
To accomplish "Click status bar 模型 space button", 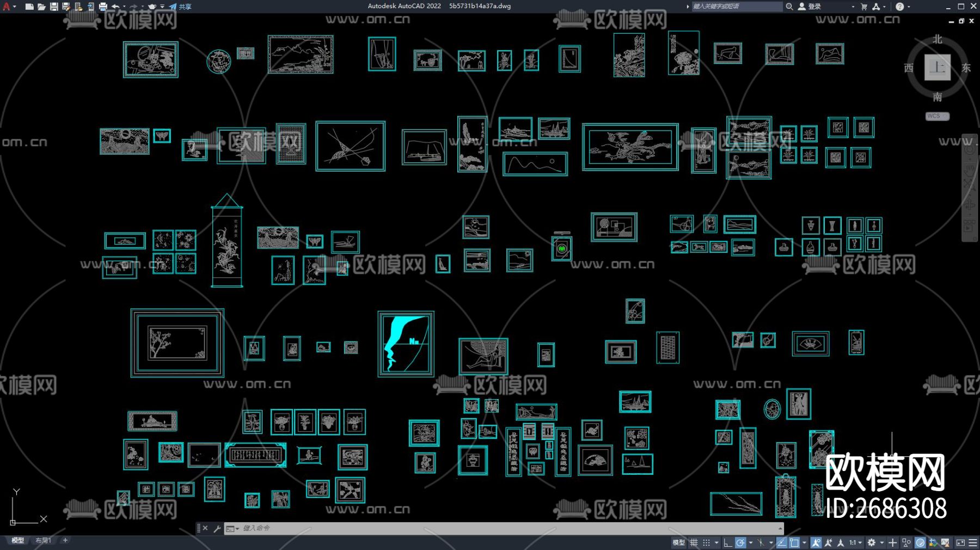I will point(678,542).
